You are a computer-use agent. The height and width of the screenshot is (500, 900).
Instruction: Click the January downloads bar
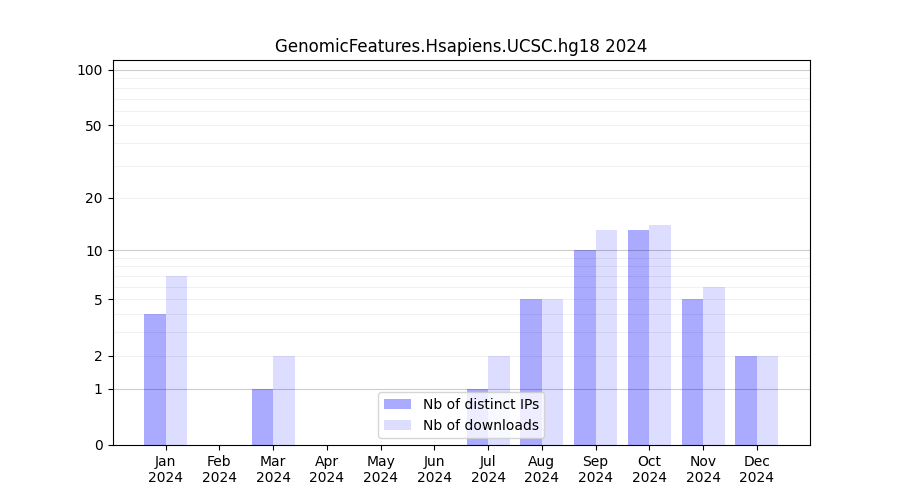click(x=176, y=360)
